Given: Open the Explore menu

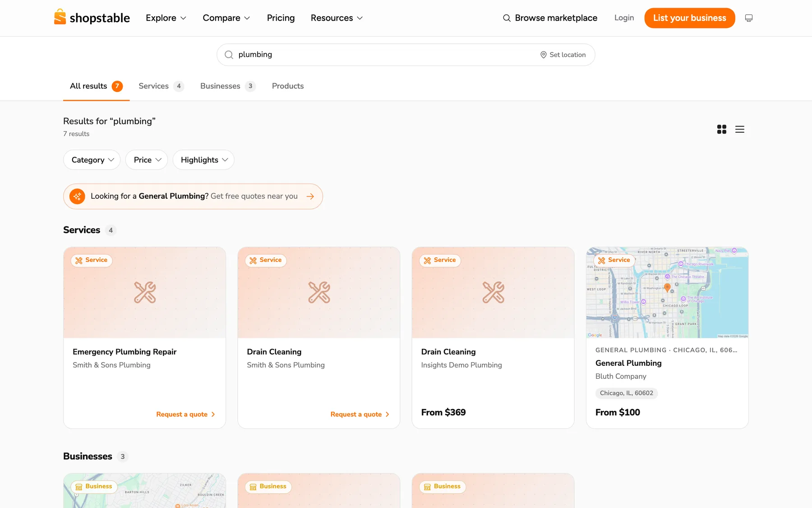Looking at the screenshot, I should pyautogui.click(x=166, y=18).
